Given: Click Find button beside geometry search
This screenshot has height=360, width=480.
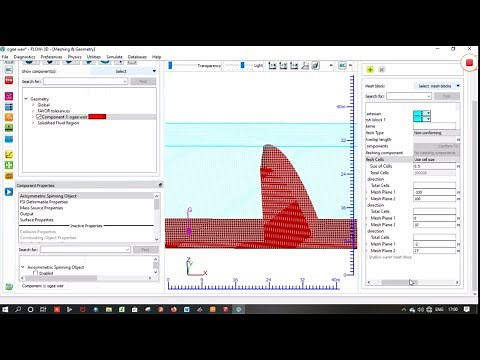Looking at the screenshot, I should 143,81.
